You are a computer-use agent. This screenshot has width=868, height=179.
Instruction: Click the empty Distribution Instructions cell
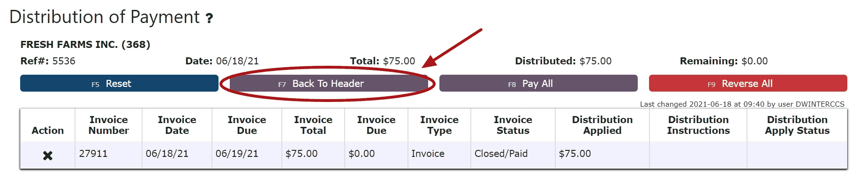coord(698,154)
